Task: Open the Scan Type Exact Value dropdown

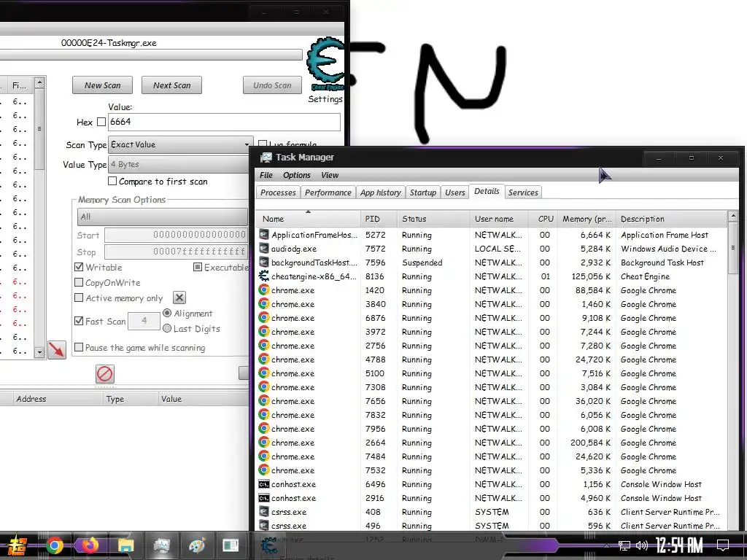Action: tap(179, 144)
